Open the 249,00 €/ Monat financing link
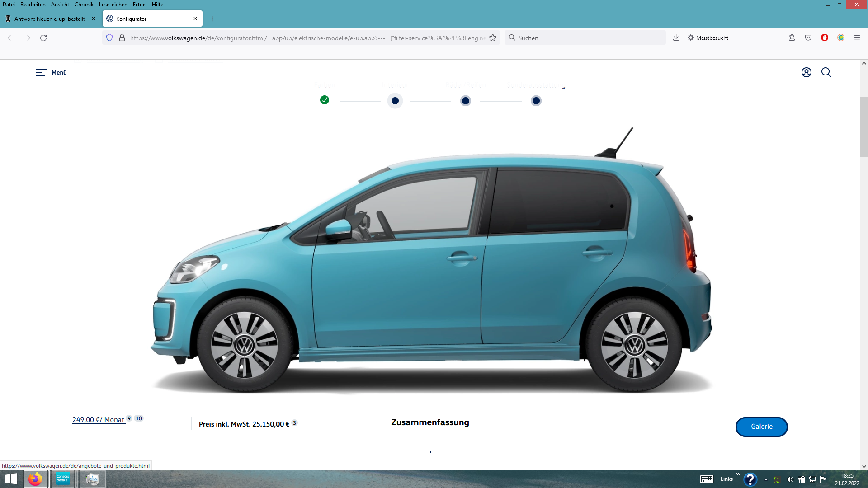Viewport: 868px width, 488px height. click(98, 420)
